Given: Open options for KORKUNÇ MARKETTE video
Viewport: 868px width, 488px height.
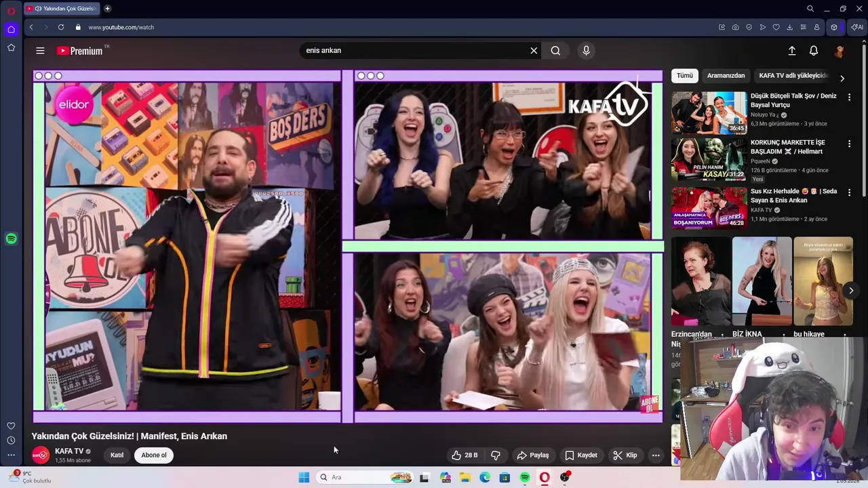Looking at the screenshot, I should click(849, 144).
